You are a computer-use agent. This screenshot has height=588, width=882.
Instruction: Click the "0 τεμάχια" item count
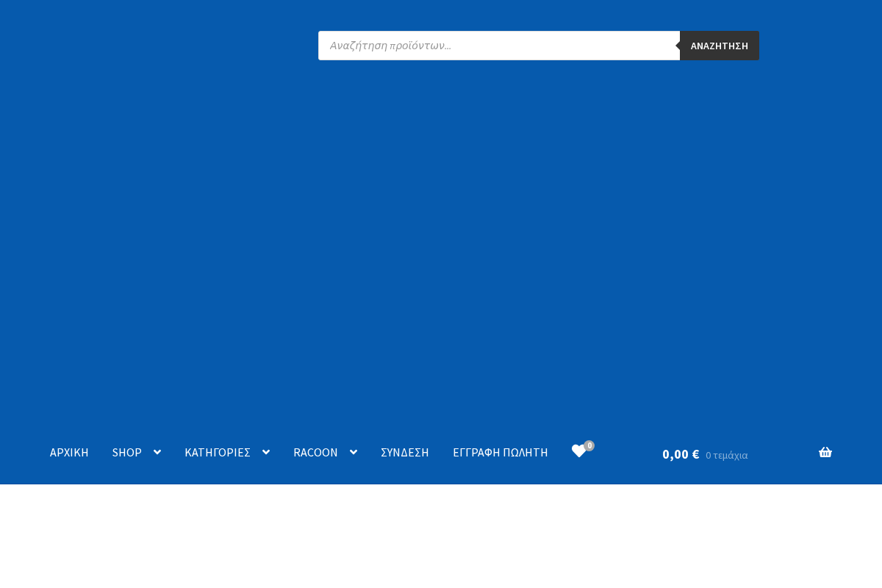[726, 455]
